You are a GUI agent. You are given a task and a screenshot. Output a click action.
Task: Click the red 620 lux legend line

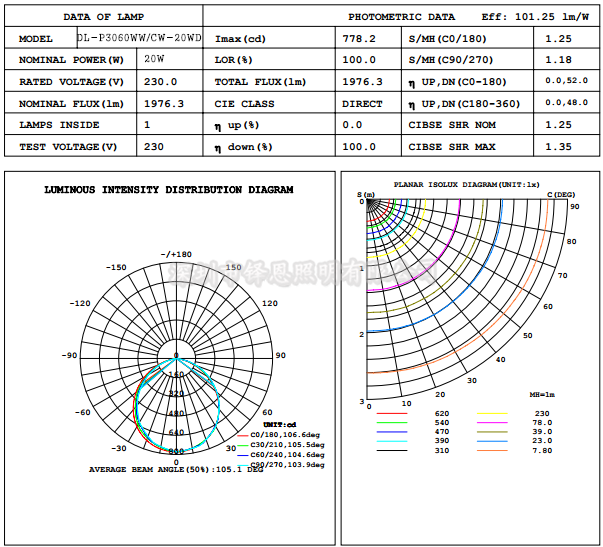click(x=391, y=414)
